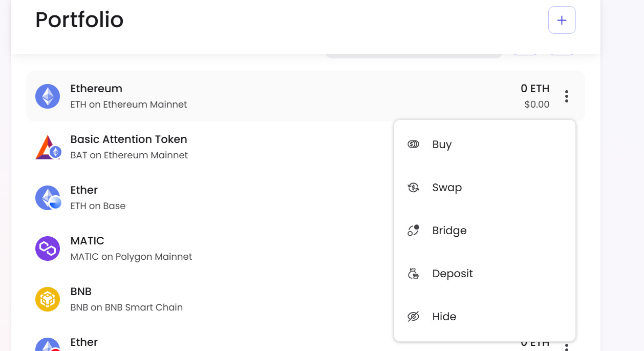
Task: Click the Ethereum token logo icon
Action: coord(48,96)
